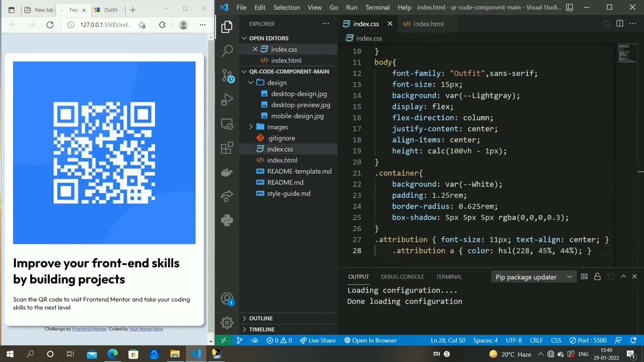Image resolution: width=644 pixels, height=362 pixels.
Task: Open the Run and Debug view
Action: (x=227, y=100)
